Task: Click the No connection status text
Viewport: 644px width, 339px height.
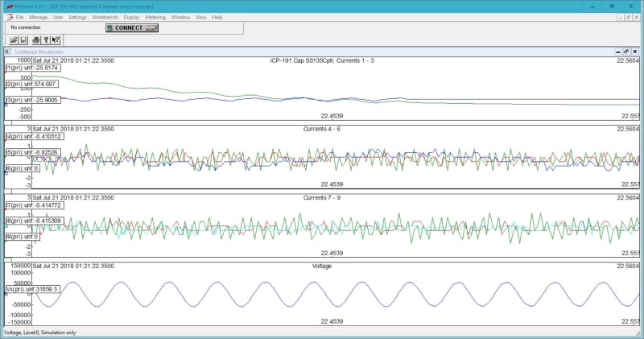Action: tap(26, 27)
